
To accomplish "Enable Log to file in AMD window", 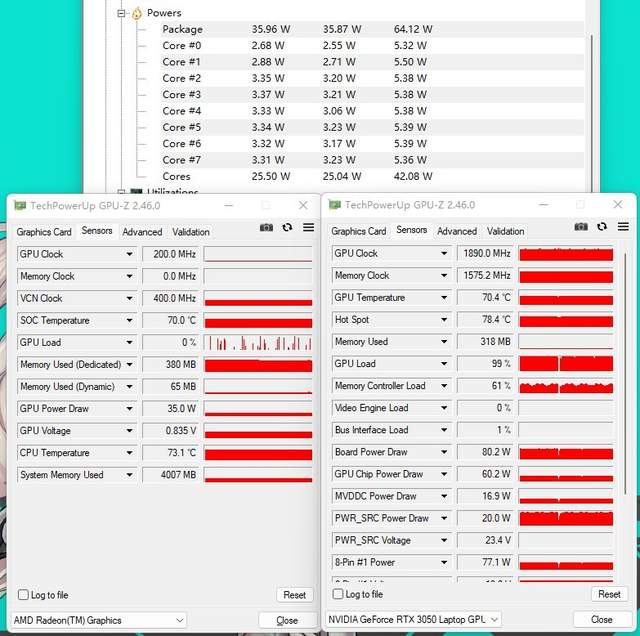I will point(23,594).
